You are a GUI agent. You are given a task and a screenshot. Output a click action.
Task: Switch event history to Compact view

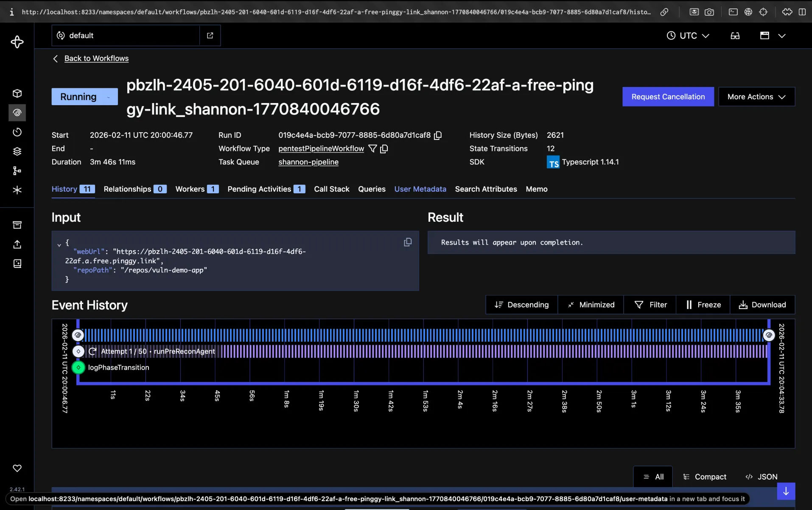705,477
